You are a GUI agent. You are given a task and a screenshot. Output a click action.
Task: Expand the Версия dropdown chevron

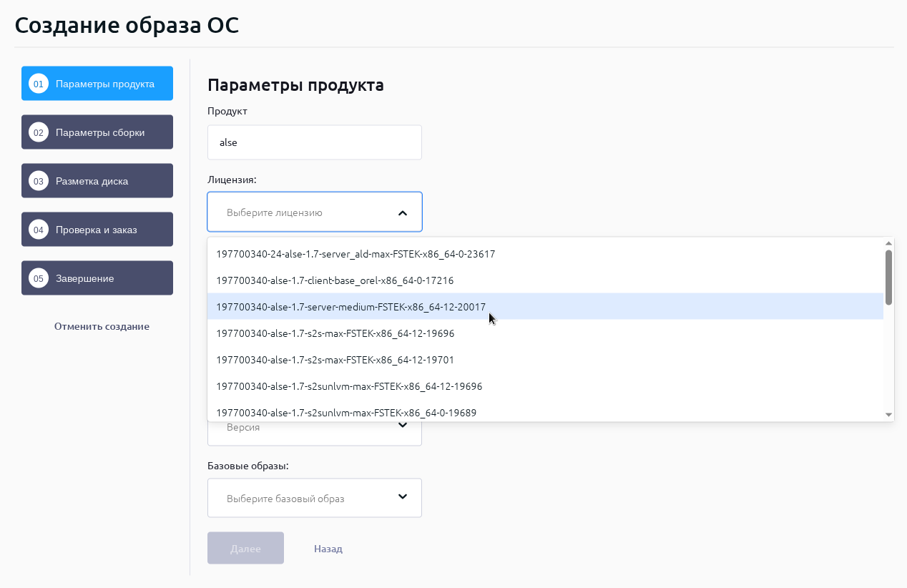click(402, 426)
